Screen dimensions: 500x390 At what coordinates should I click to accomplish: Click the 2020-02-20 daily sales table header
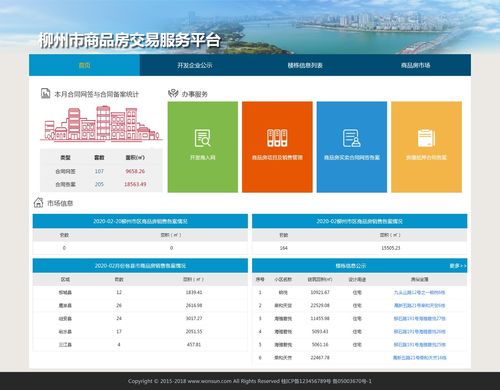click(x=140, y=221)
